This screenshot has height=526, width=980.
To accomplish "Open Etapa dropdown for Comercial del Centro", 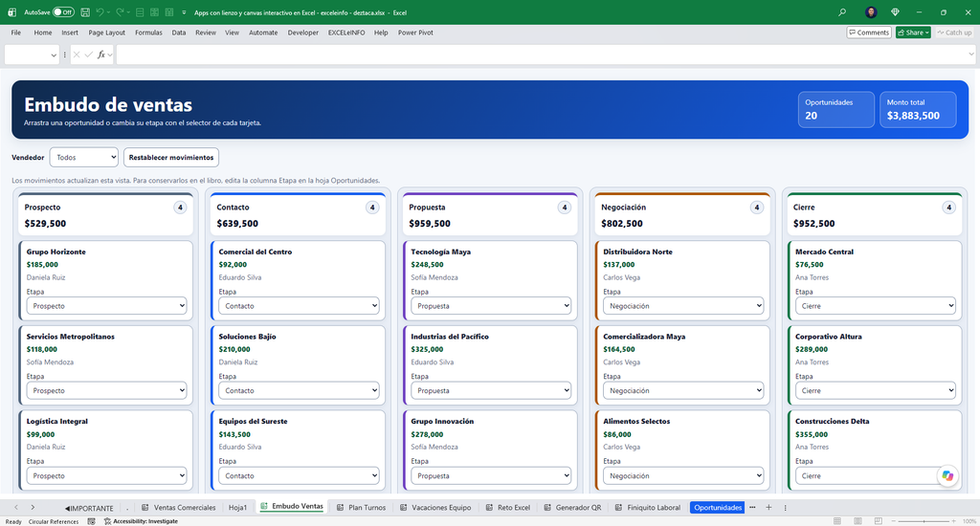I will click(299, 305).
